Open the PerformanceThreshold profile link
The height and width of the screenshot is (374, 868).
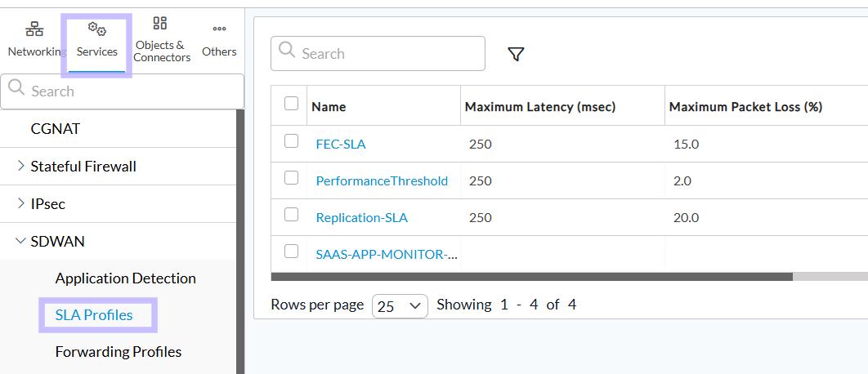click(x=382, y=181)
